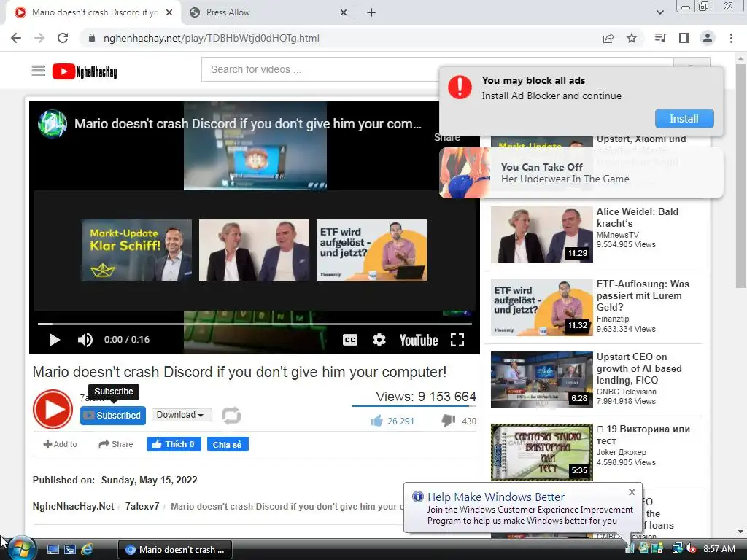Open video settings gear
The image size is (747, 560).
coord(379,340)
